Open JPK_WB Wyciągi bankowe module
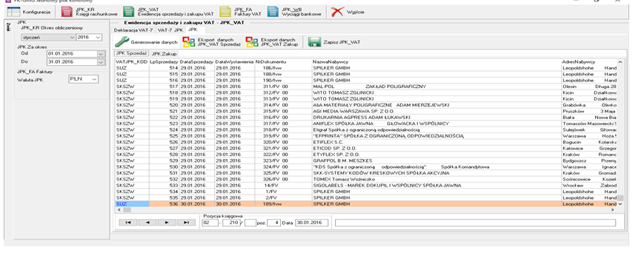This screenshot has height=270, width=644. (294, 12)
